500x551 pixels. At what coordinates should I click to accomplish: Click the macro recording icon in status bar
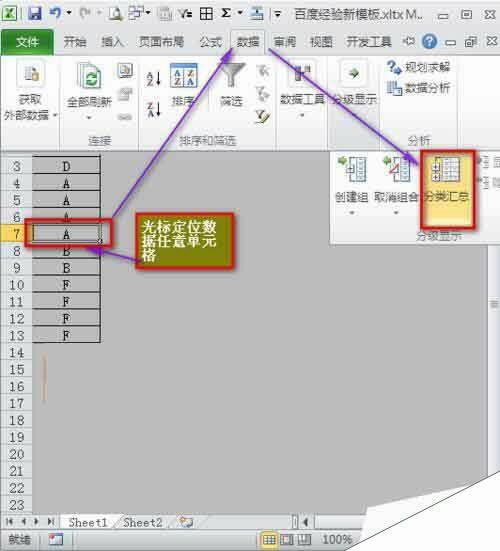pyautogui.click(x=56, y=539)
